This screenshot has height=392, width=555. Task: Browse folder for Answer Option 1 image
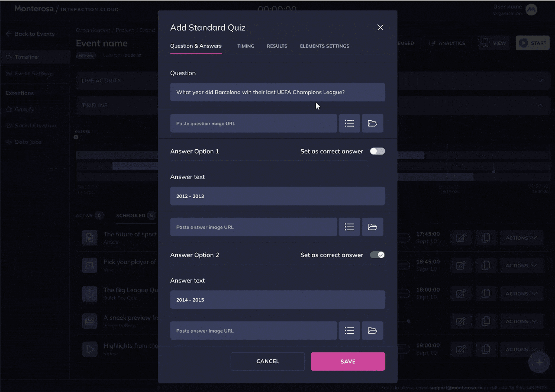click(372, 227)
